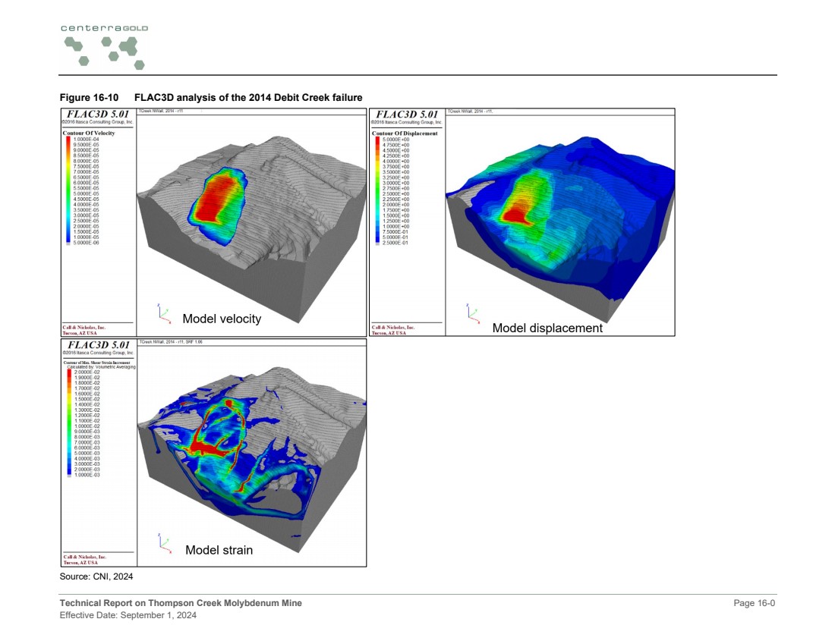
Task: Click the XYZ axis triad in strain model
Action: pos(159,542)
